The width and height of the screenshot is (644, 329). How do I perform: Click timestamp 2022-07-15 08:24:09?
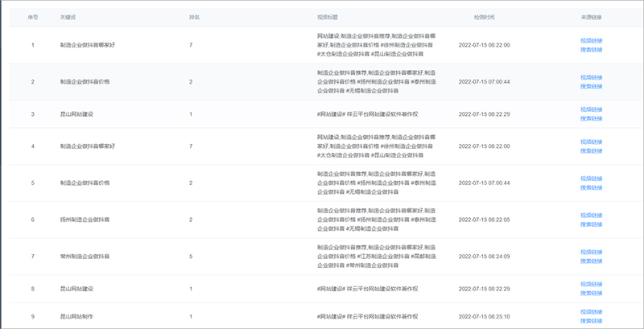point(485,257)
